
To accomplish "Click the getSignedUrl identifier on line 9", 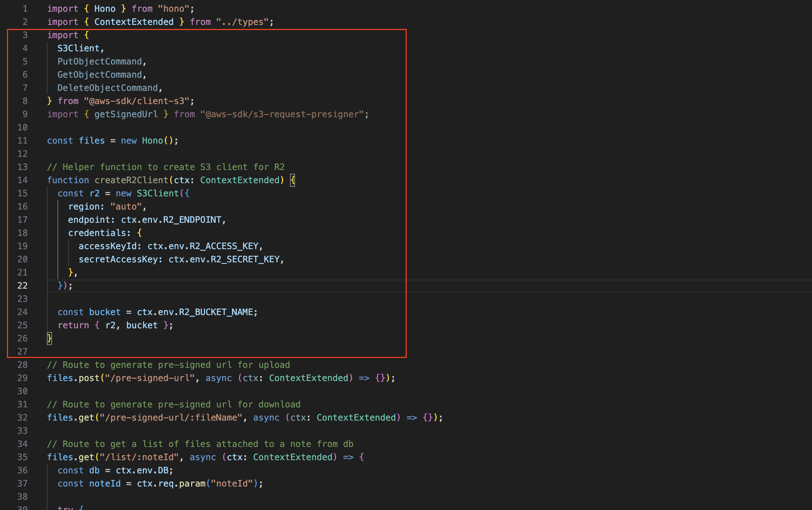I will click(126, 114).
